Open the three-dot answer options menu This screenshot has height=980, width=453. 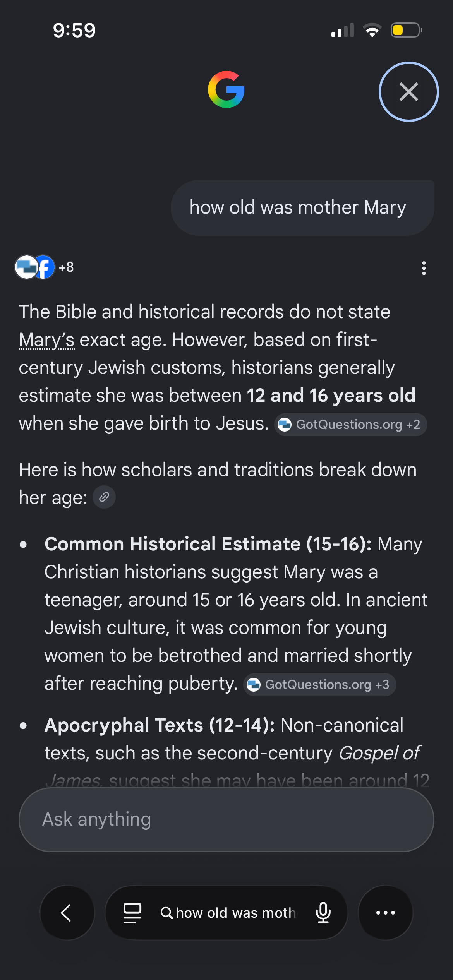[x=424, y=268]
